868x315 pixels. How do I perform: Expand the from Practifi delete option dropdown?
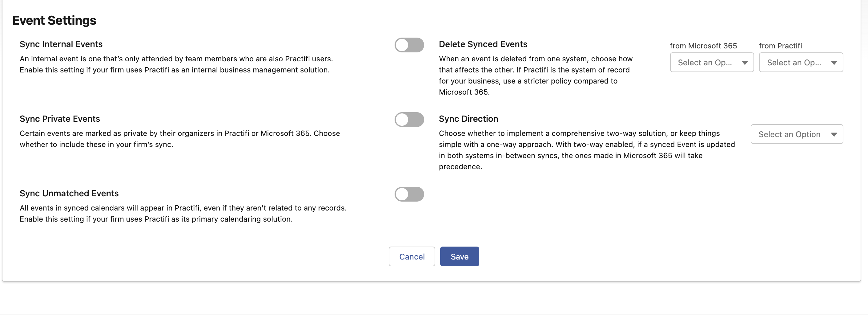[x=801, y=62]
